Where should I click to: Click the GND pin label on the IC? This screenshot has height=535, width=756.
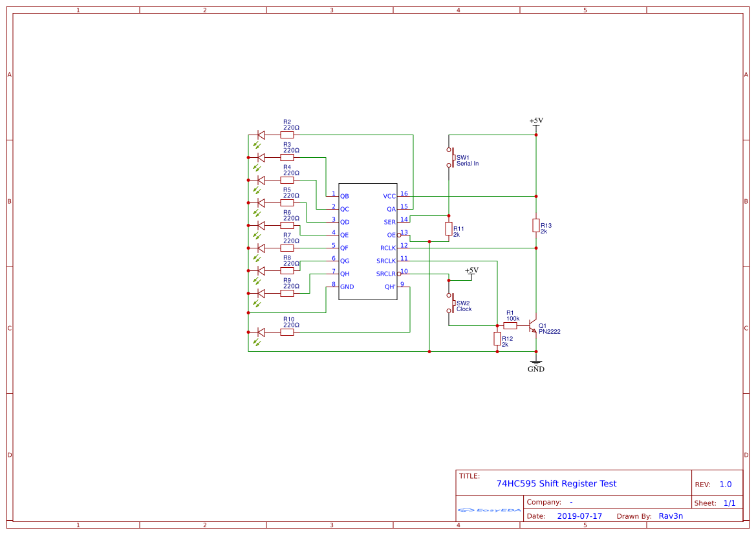pos(347,287)
